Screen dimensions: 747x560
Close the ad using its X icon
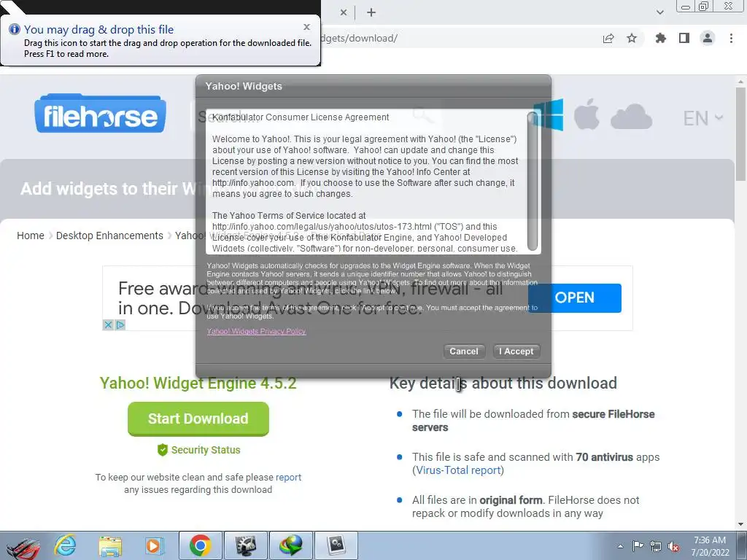click(x=108, y=324)
